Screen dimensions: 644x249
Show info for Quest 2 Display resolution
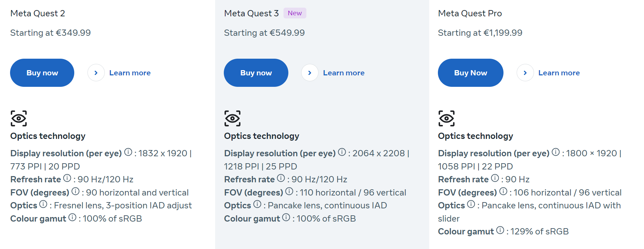(x=128, y=152)
